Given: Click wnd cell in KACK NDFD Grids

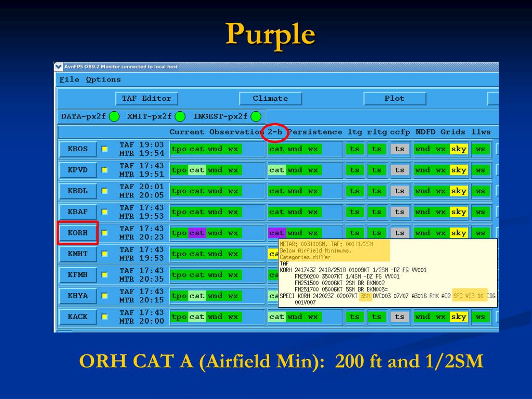Looking at the screenshot, I should 422,317.
